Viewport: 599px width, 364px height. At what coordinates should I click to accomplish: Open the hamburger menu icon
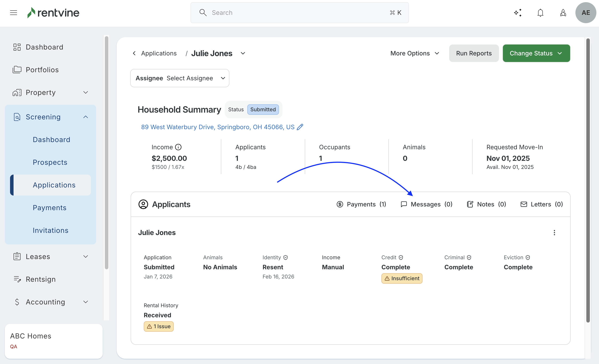(13, 13)
